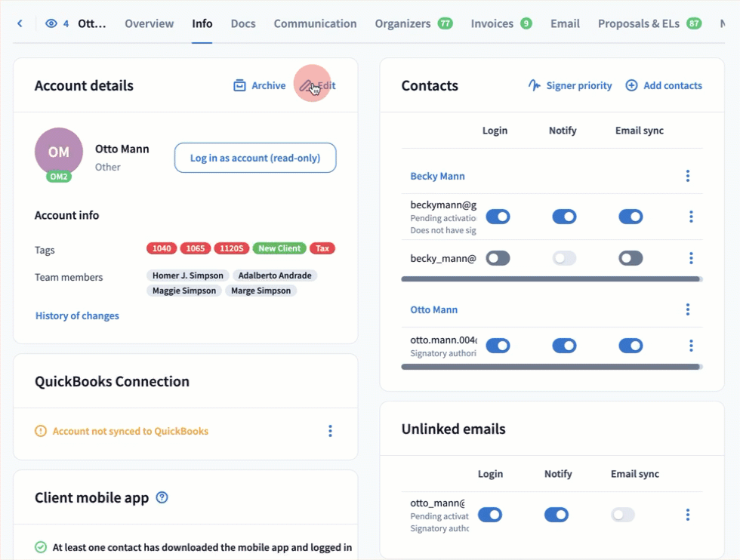Image resolution: width=740 pixels, height=560 pixels.
Task: Click the Archive box icon
Action: point(240,86)
